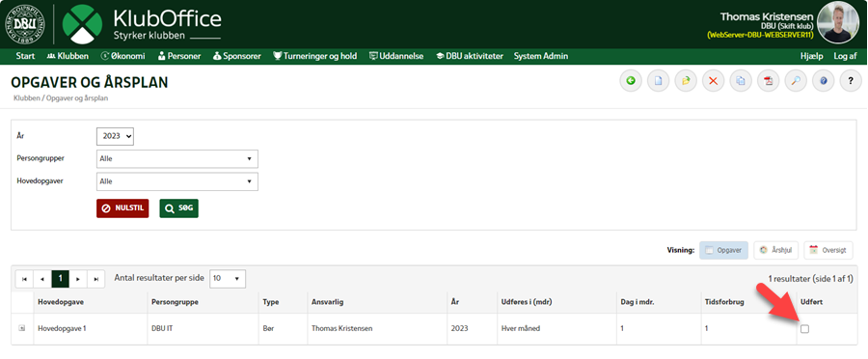
Task: Click the KlubOffice green logo
Action: coord(82,24)
